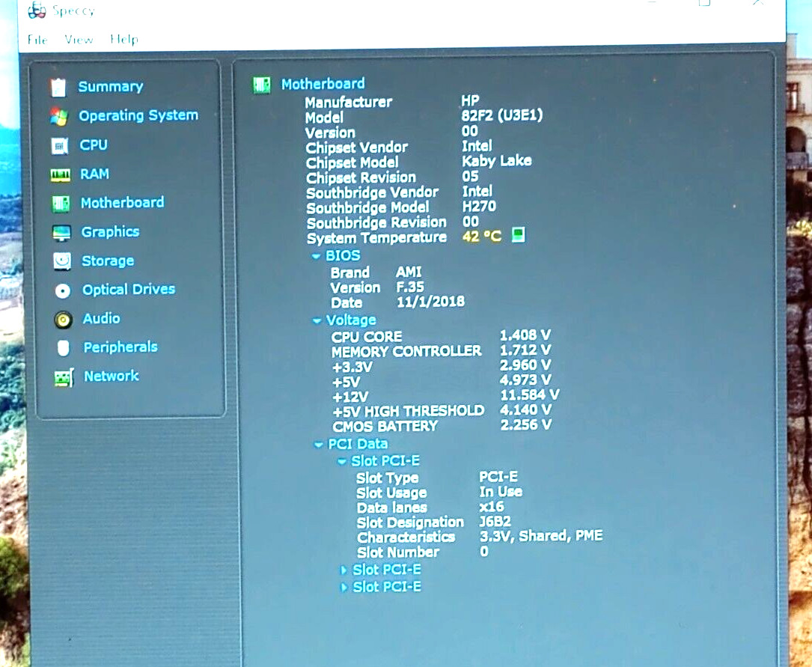
Task: Click the Summary clipboard icon
Action: coord(58,88)
